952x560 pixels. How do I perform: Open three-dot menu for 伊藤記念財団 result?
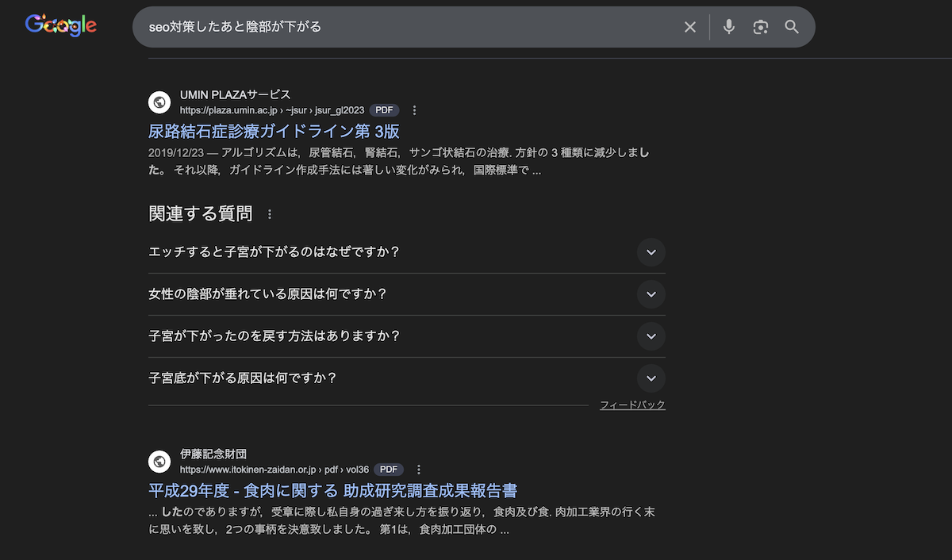coord(419,470)
